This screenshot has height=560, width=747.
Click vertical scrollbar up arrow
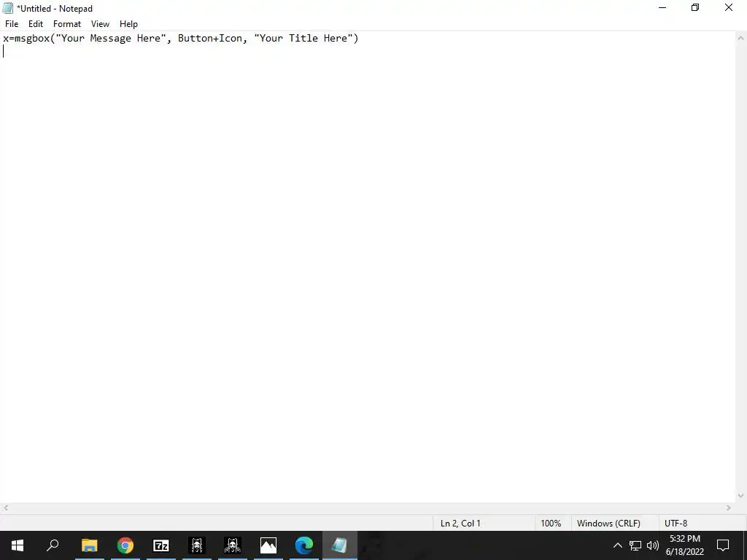point(741,38)
